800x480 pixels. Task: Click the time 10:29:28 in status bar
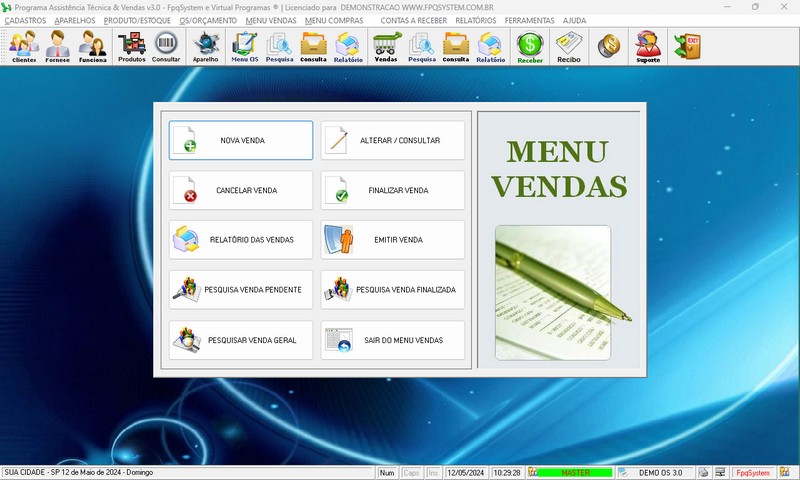[x=507, y=472]
